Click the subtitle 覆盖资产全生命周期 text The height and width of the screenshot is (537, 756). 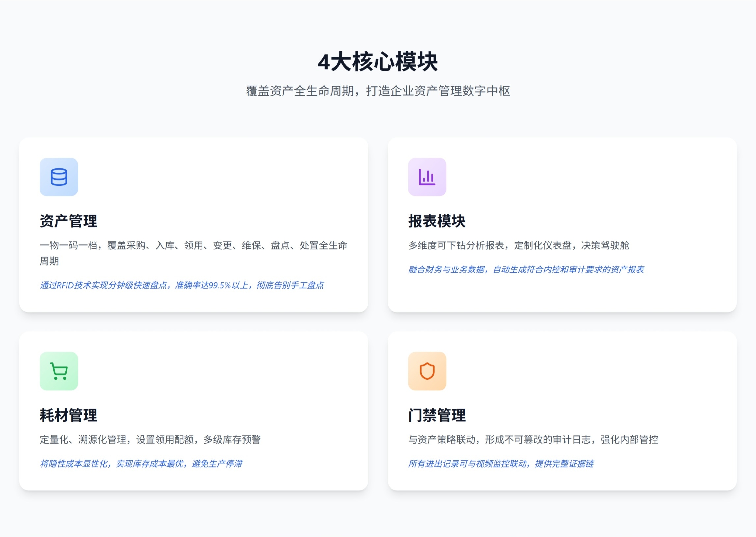click(378, 91)
